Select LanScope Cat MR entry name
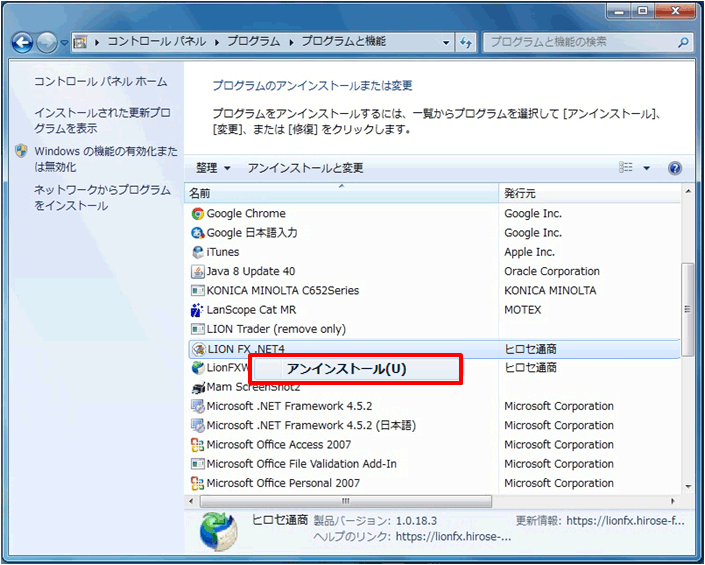Viewport: 705px width, 565px height. pos(251,310)
